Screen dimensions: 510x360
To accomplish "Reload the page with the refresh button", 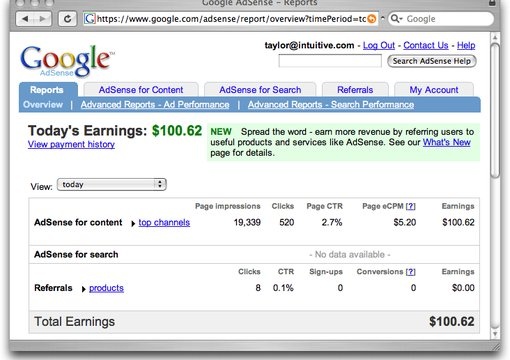I will click(x=67, y=19).
